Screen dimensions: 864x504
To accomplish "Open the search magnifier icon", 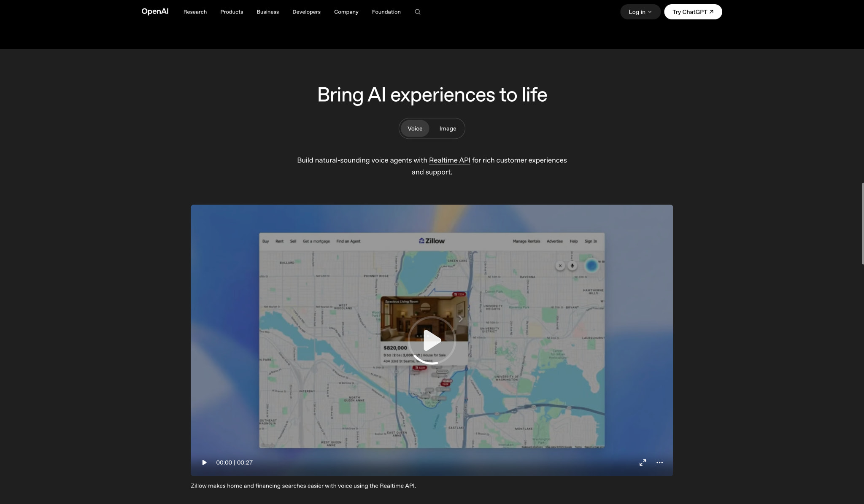I will pos(418,12).
